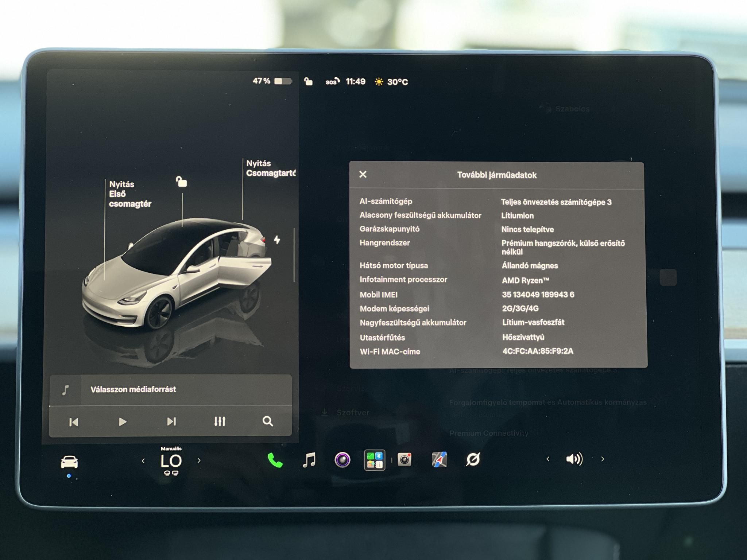Select Wi-Fi MAC address 4C:FC:AA:85:F9:2A

pyautogui.click(x=538, y=351)
